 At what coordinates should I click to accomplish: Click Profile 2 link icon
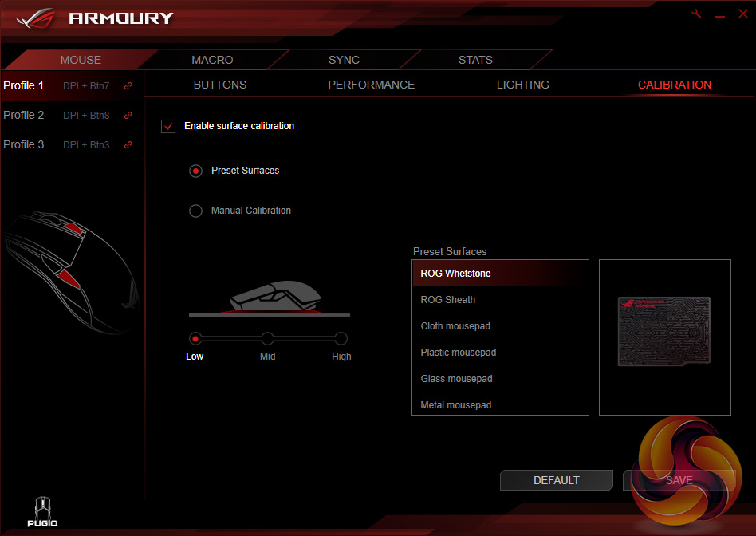pyautogui.click(x=128, y=116)
